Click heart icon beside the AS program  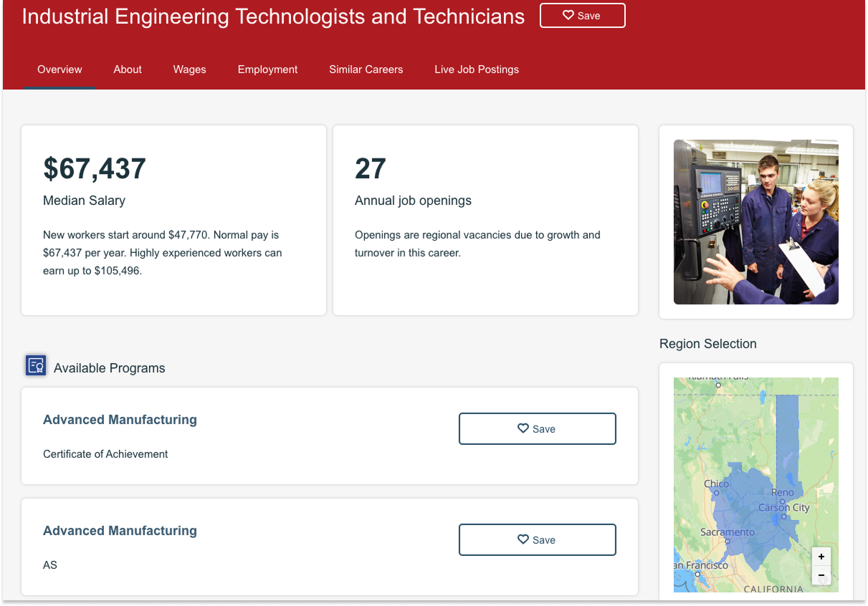coord(523,539)
